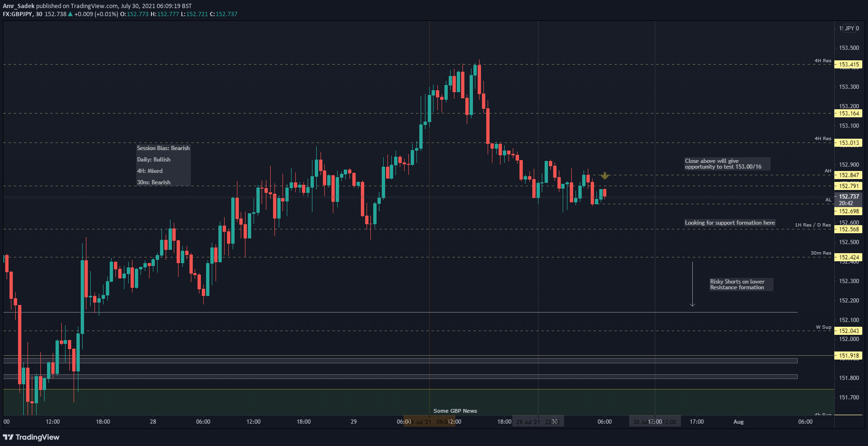Select the '4H: Mixed' note
Image resolution: width=868 pixels, height=446 pixels.
click(150, 171)
